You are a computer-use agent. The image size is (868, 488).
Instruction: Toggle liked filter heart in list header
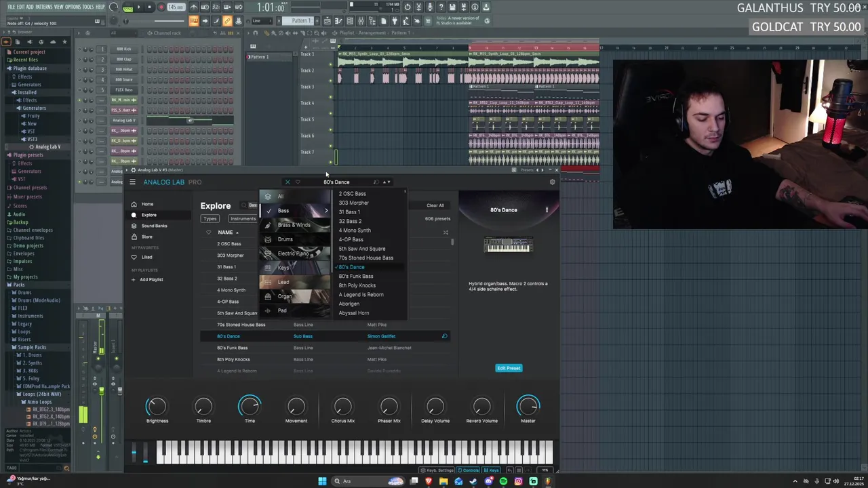pyautogui.click(x=208, y=232)
